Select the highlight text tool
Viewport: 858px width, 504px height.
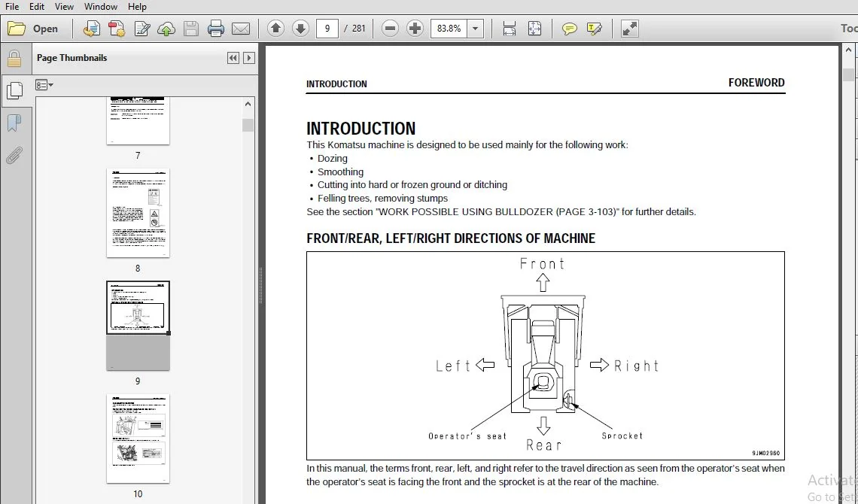(x=594, y=29)
